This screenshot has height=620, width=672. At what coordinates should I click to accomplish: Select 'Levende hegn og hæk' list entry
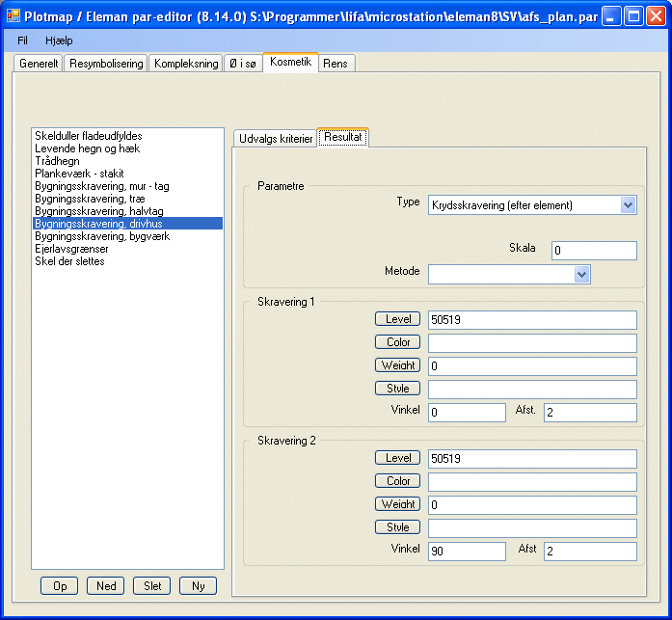(x=127, y=148)
